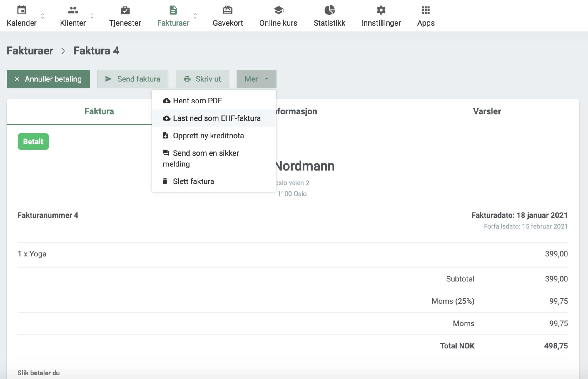The height and width of the screenshot is (379, 588).
Task: Open the Innstillinger gear icon
Action: coord(381,10)
